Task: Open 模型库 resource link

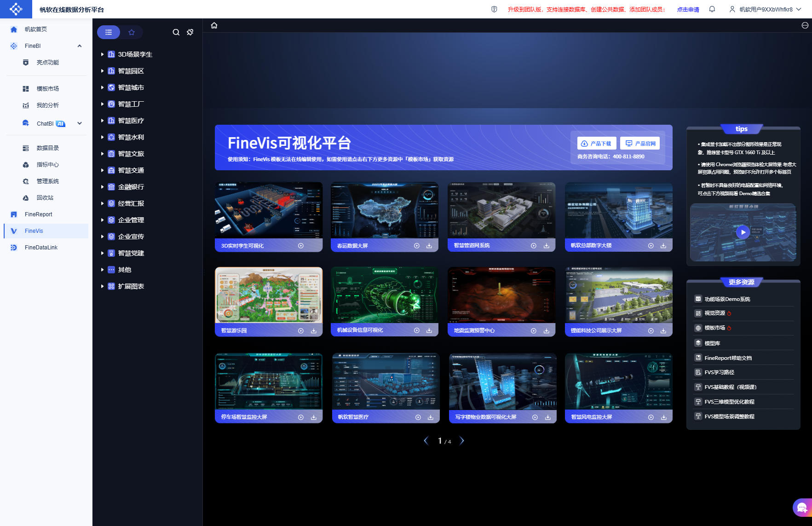Action: (x=712, y=343)
